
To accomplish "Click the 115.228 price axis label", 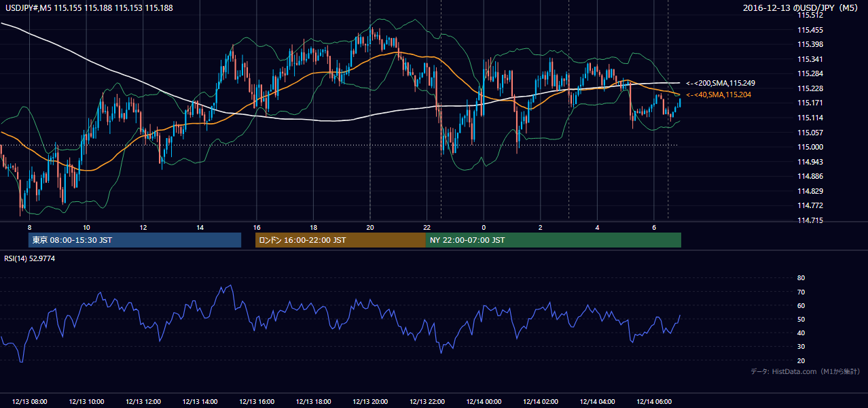I will [810, 88].
